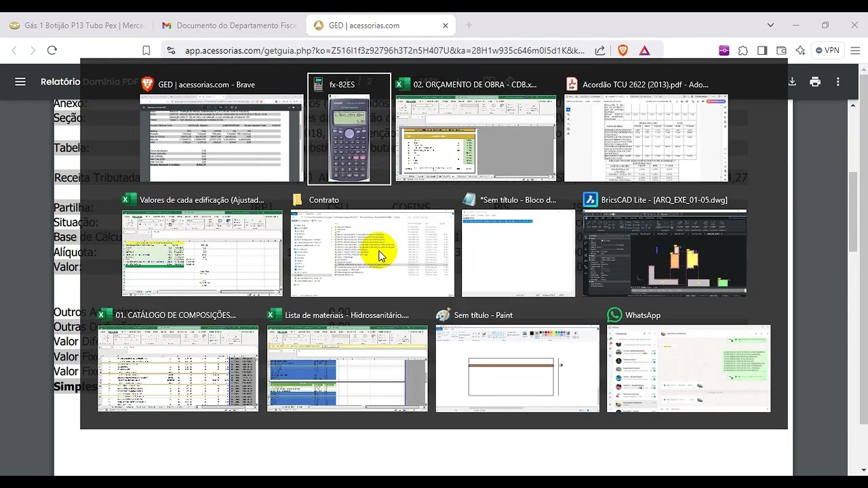Open the Brave Wallet icon

[781, 50]
